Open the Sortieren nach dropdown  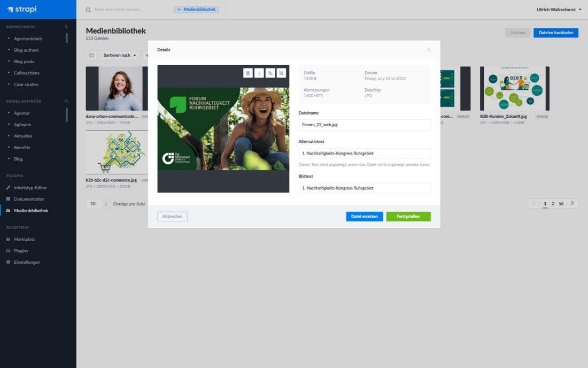[x=118, y=55]
